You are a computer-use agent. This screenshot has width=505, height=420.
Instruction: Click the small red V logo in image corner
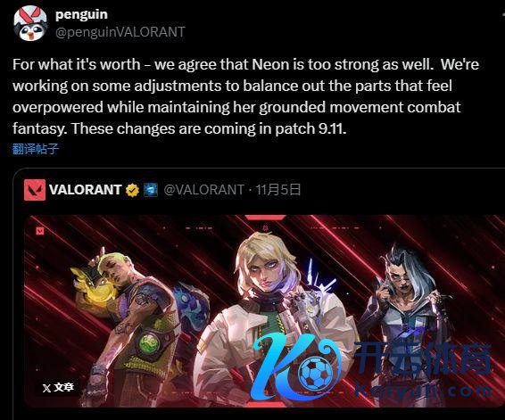40,231
